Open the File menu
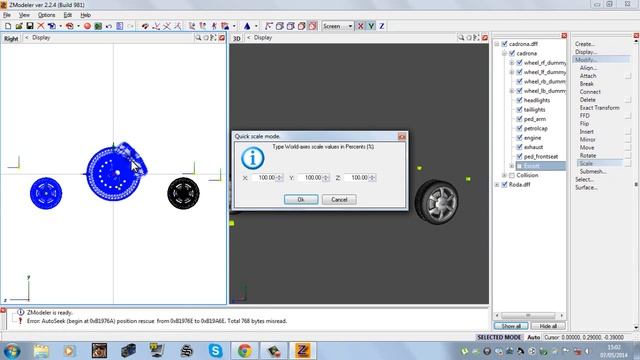This screenshot has height=360, width=640. (x=7, y=15)
